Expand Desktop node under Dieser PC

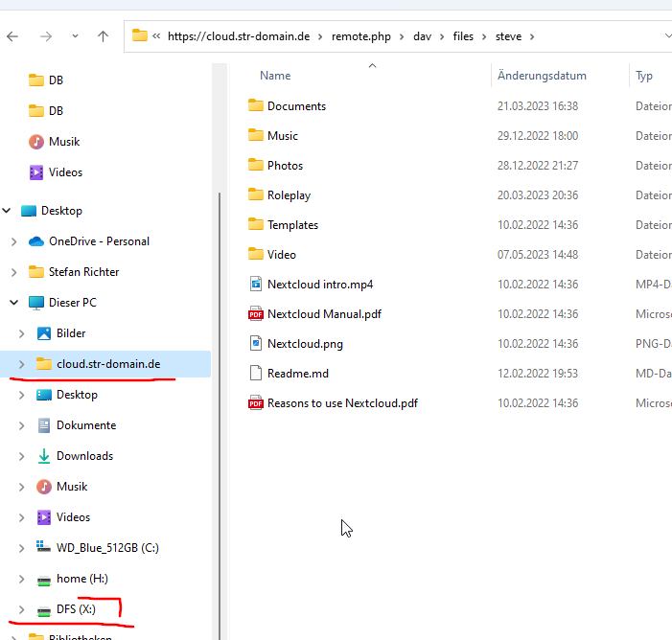pos(22,395)
